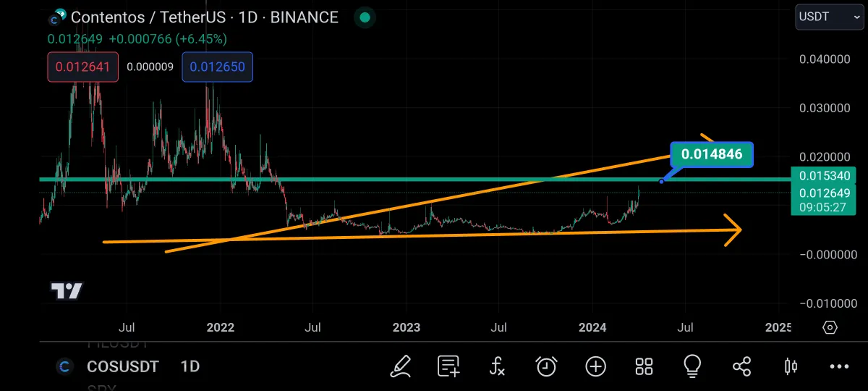Viewport: 868px width, 391px height.
Task: Change the 1D interval in the bottom bar
Action: click(190, 367)
